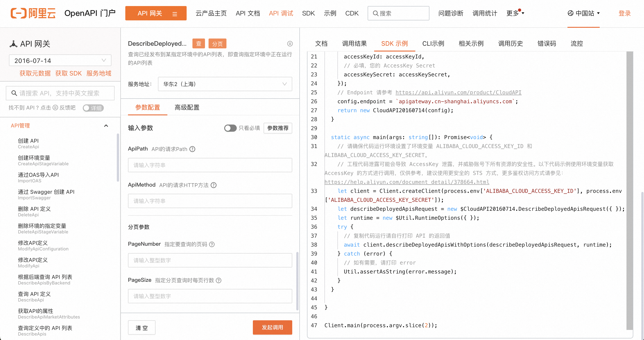This screenshot has height=340, width=644.
Task: Switch to the 错误码 tab
Action: click(547, 44)
